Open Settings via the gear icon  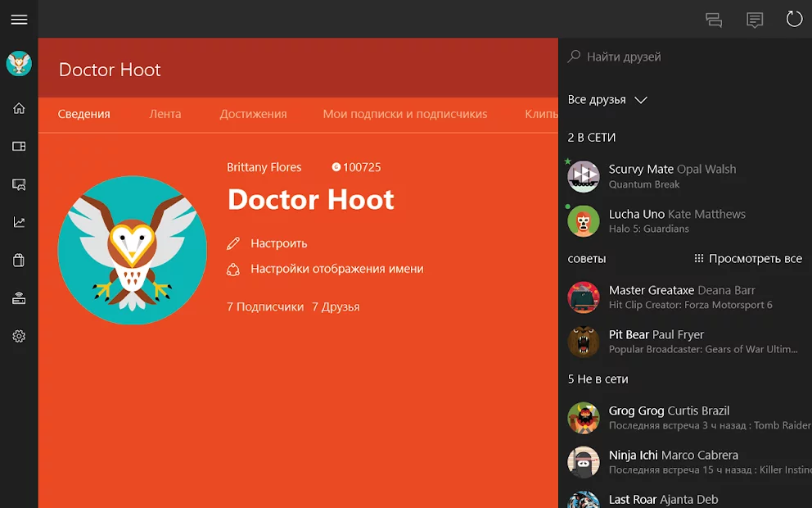coord(19,337)
